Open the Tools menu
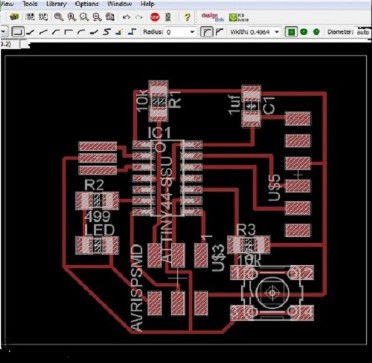 click(x=30, y=4)
